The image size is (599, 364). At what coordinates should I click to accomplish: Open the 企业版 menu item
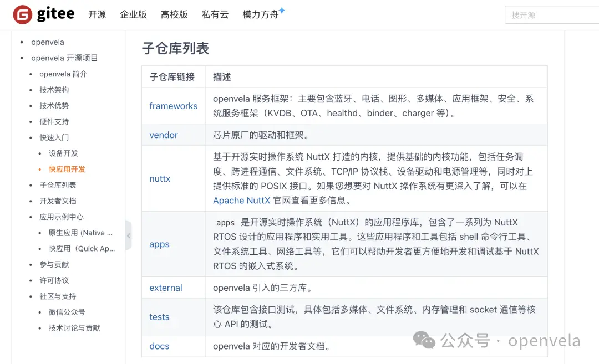click(133, 14)
